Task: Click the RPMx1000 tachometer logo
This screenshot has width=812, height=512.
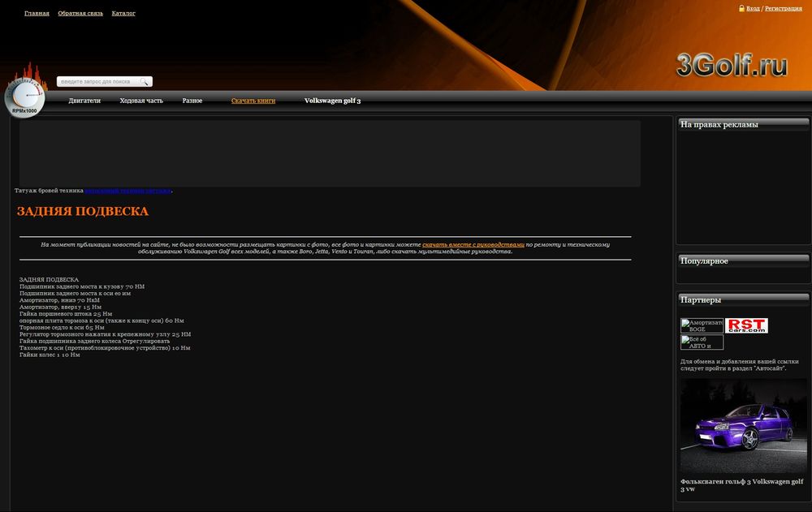Action: tap(25, 97)
